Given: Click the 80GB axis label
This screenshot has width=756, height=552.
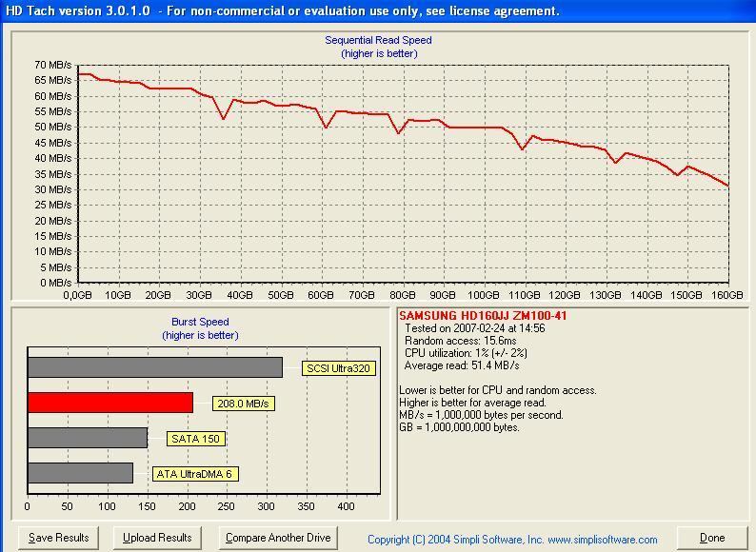Looking at the screenshot, I should tap(402, 295).
